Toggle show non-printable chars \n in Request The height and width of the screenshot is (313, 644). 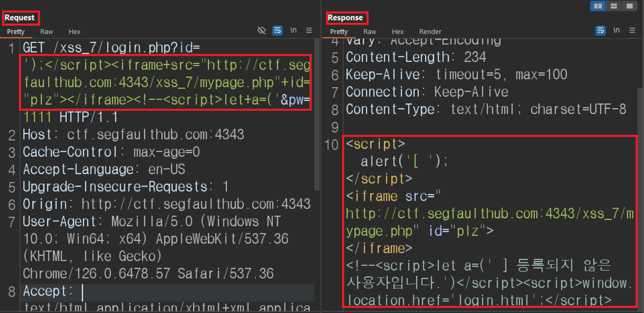293,30
